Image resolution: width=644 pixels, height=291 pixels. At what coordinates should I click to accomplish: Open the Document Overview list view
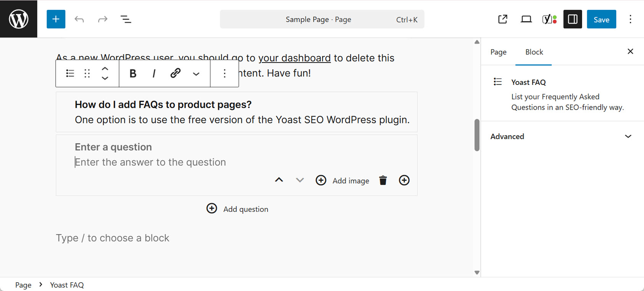(x=126, y=19)
